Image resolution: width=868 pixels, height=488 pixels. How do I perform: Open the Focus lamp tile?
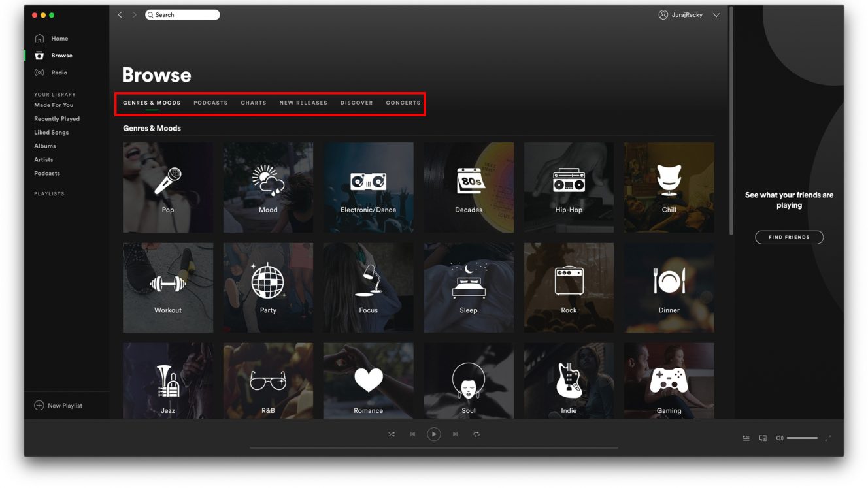tap(369, 287)
